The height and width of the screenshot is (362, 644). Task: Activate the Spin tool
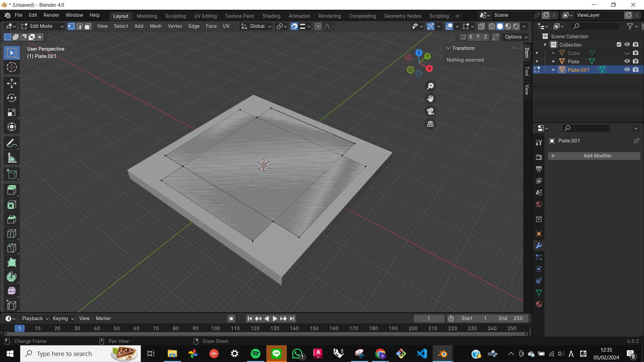[12, 277]
